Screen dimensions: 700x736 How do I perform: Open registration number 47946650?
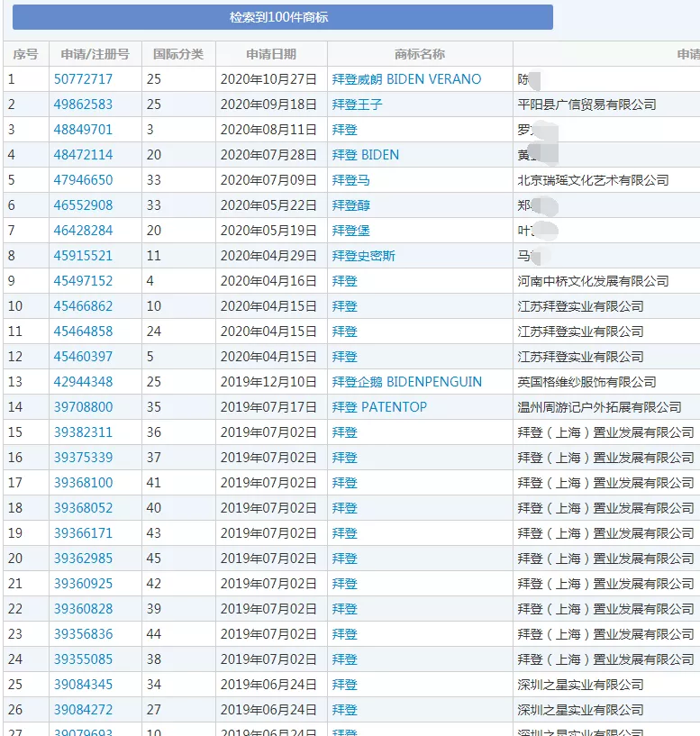pos(83,180)
